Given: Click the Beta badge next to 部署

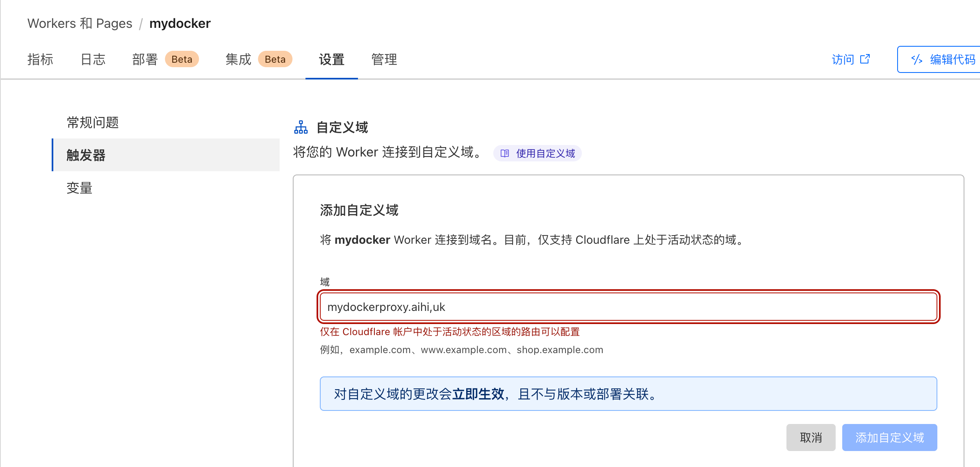Looking at the screenshot, I should [182, 59].
